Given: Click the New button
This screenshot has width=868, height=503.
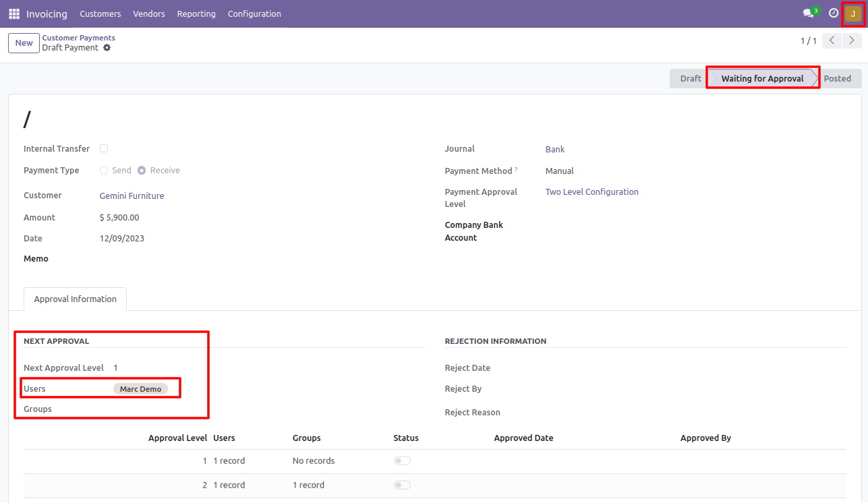Looking at the screenshot, I should click(24, 43).
